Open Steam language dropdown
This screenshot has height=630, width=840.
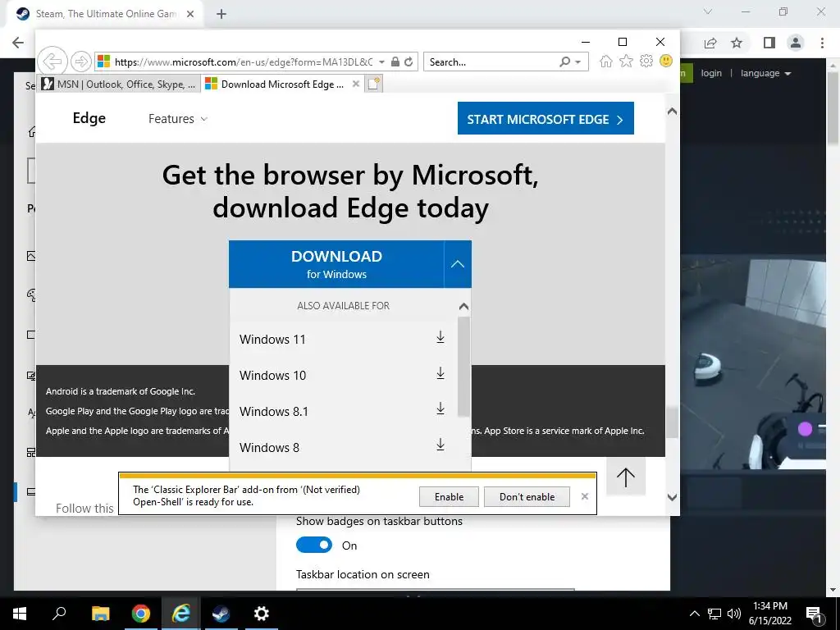[765, 73]
